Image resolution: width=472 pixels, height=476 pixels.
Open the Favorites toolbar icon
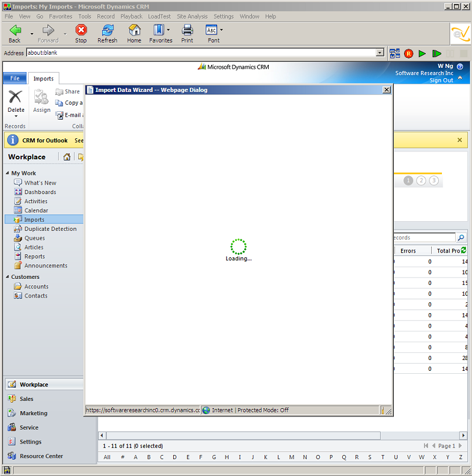(159, 30)
